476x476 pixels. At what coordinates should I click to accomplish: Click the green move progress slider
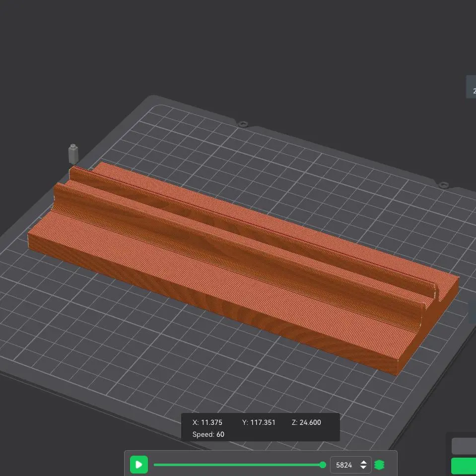tap(240, 465)
